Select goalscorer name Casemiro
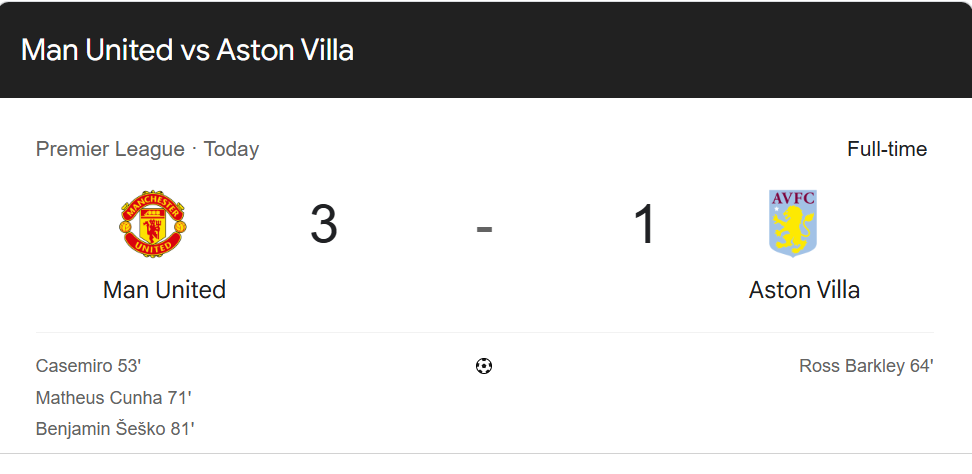This screenshot has width=972, height=474. [x=74, y=366]
